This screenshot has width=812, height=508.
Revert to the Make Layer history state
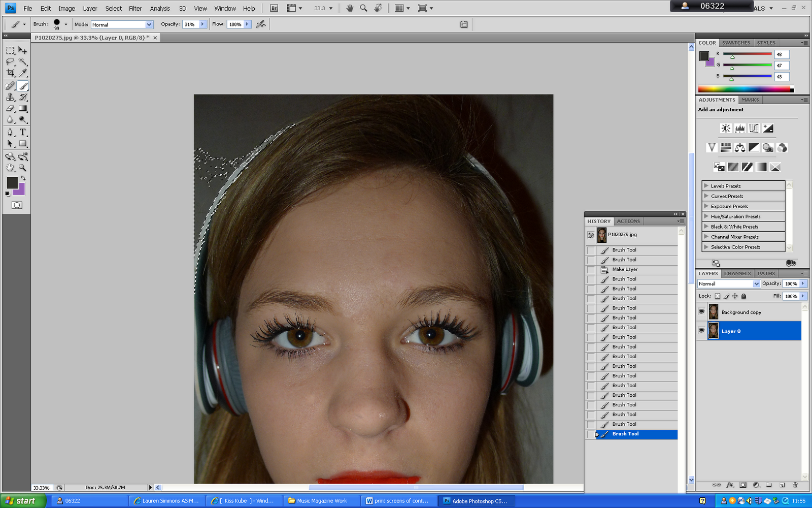(x=624, y=269)
